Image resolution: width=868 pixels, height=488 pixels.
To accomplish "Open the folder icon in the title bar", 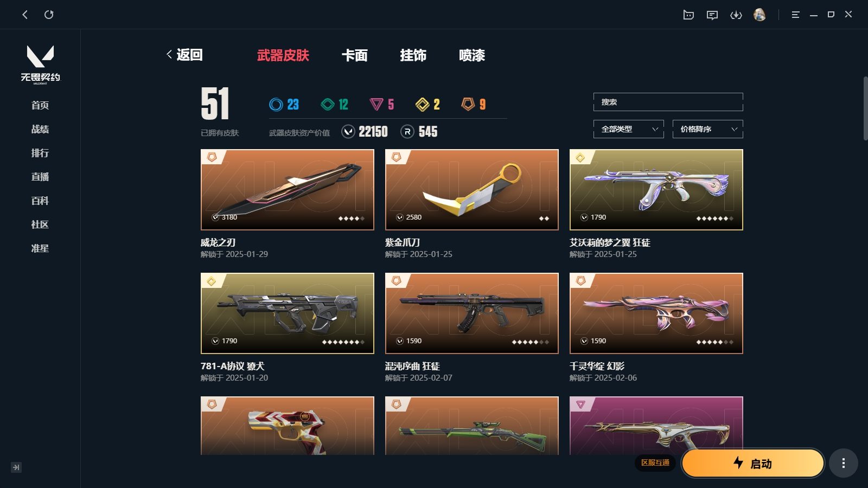I will click(688, 15).
